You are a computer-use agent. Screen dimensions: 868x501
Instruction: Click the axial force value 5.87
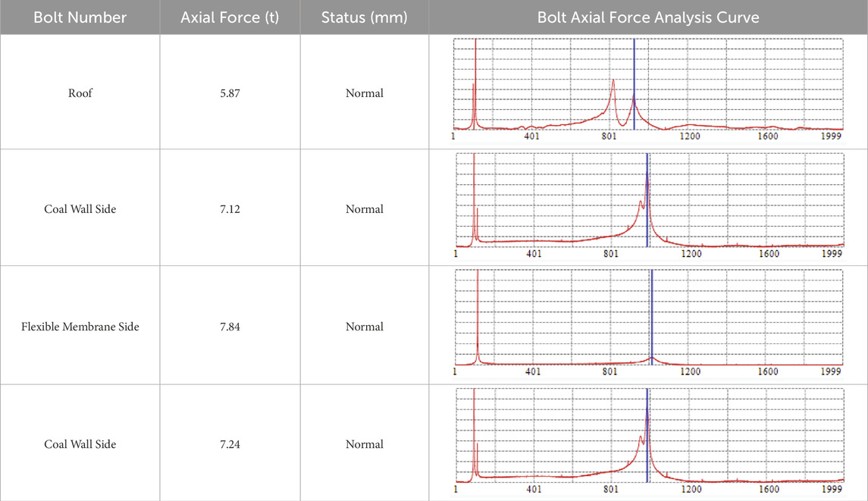[x=230, y=93]
